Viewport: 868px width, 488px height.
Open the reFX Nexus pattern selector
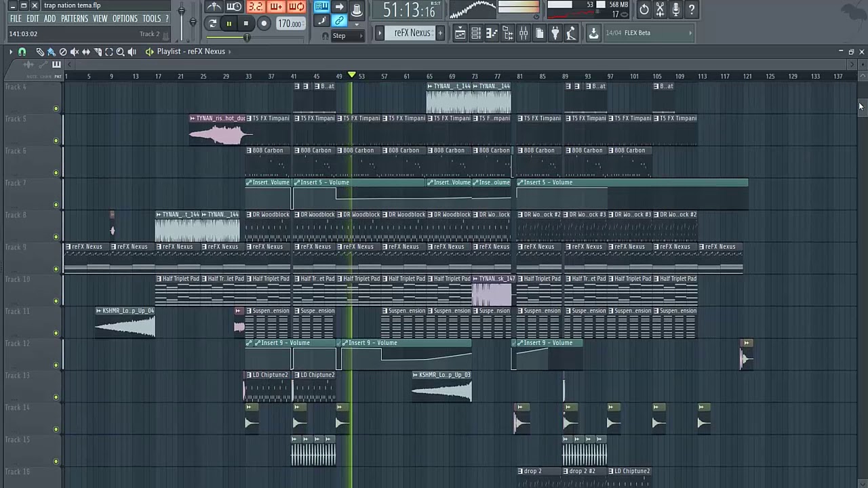coord(412,33)
